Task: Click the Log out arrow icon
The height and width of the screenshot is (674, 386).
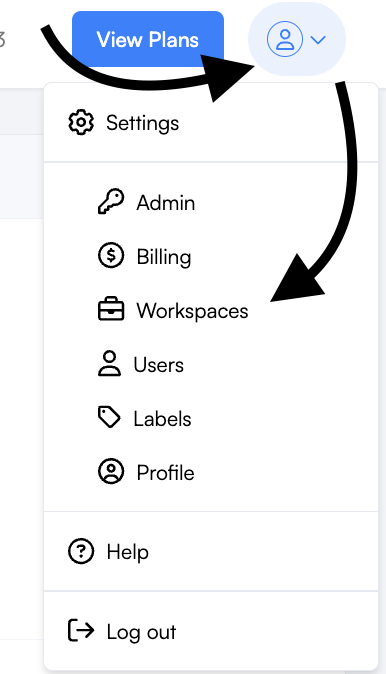Action: click(x=81, y=631)
